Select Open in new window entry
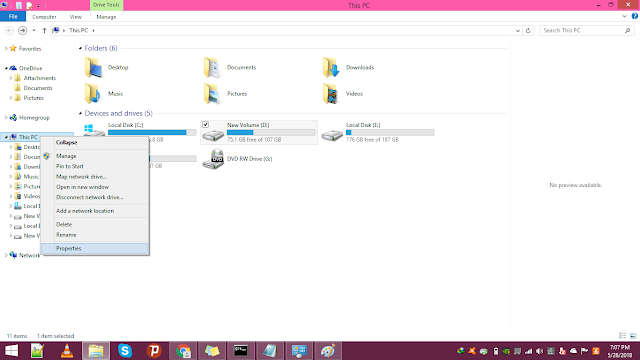Screen dimensions: 640x360 [95, 187]
